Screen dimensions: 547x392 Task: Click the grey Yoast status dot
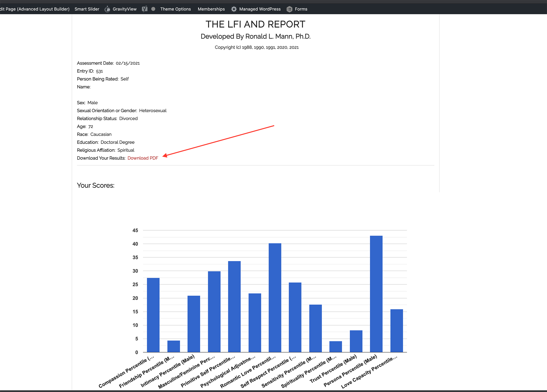153,9
